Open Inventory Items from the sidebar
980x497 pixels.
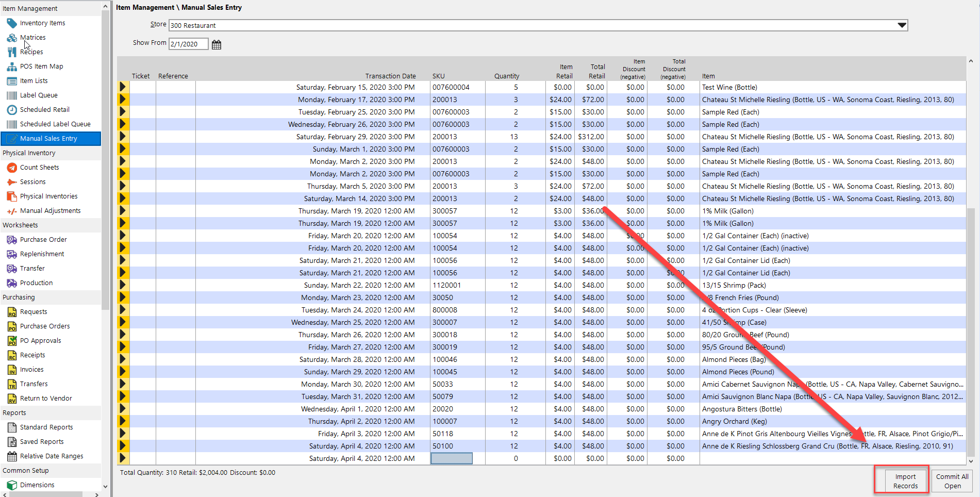(x=42, y=23)
